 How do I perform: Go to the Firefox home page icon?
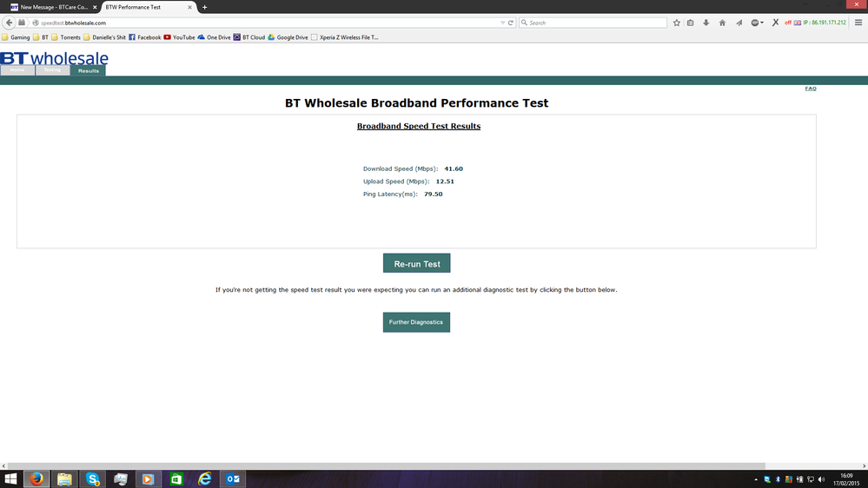point(722,23)
